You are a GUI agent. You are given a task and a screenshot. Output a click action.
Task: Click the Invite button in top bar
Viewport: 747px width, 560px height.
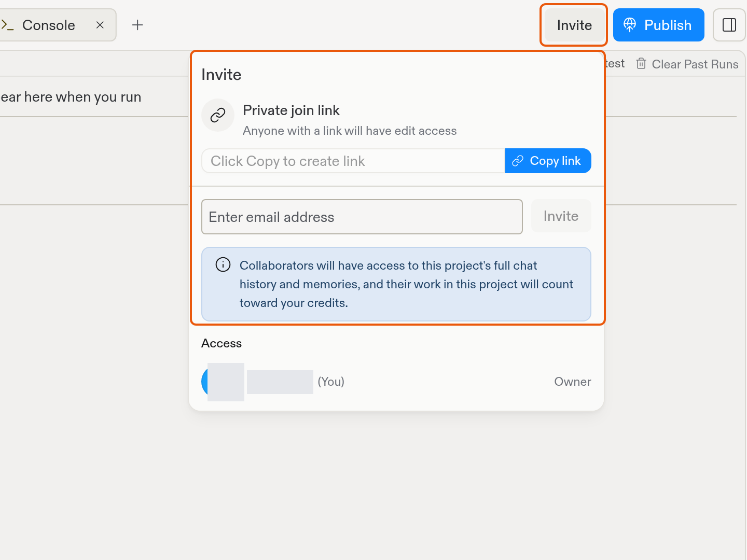pyautogui.click(x=574, y=25)
